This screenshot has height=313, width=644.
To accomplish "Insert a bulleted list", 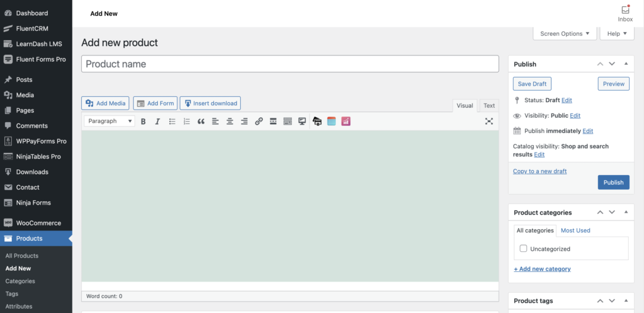I will tap(172, 121).
